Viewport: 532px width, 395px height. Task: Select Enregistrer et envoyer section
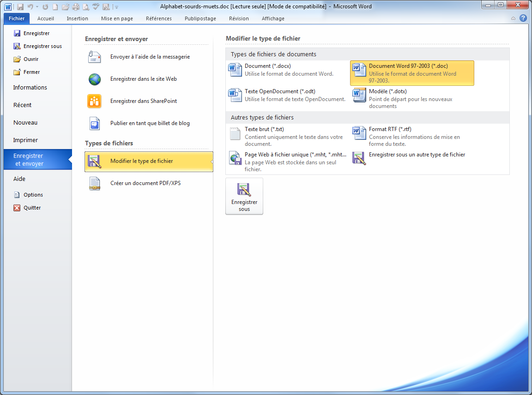tap(38, 159)
